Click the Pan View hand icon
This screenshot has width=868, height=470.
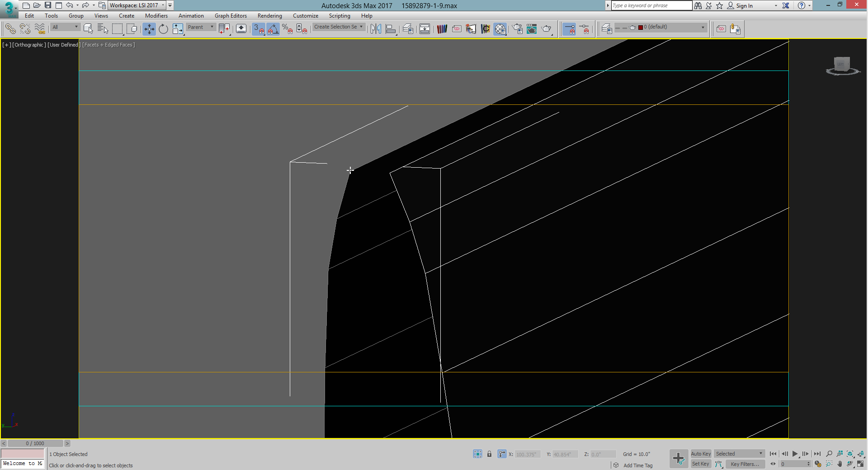840,464
